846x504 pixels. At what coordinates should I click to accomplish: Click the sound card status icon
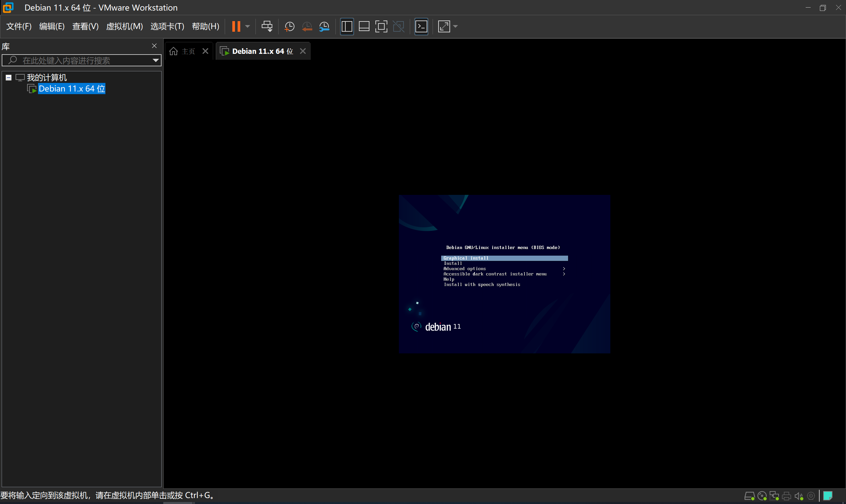[799, 496]
